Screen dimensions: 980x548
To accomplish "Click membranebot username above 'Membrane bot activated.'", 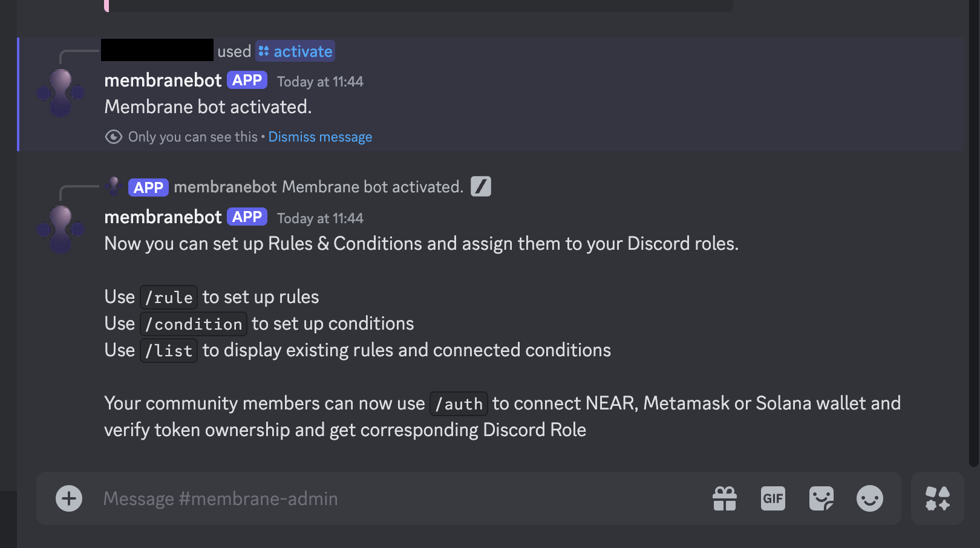I will 163,80.
